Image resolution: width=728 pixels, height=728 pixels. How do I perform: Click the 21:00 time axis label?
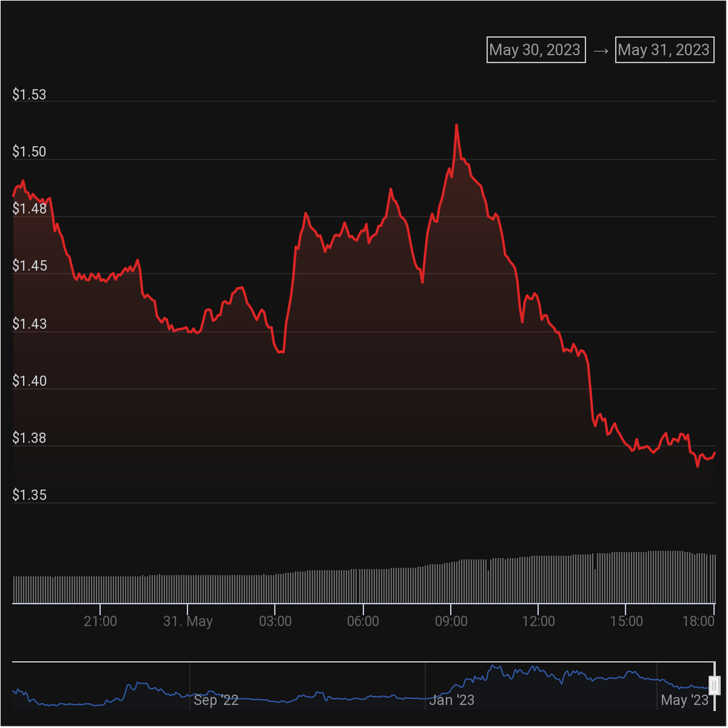pyautogui.click(x=100, y=621)
